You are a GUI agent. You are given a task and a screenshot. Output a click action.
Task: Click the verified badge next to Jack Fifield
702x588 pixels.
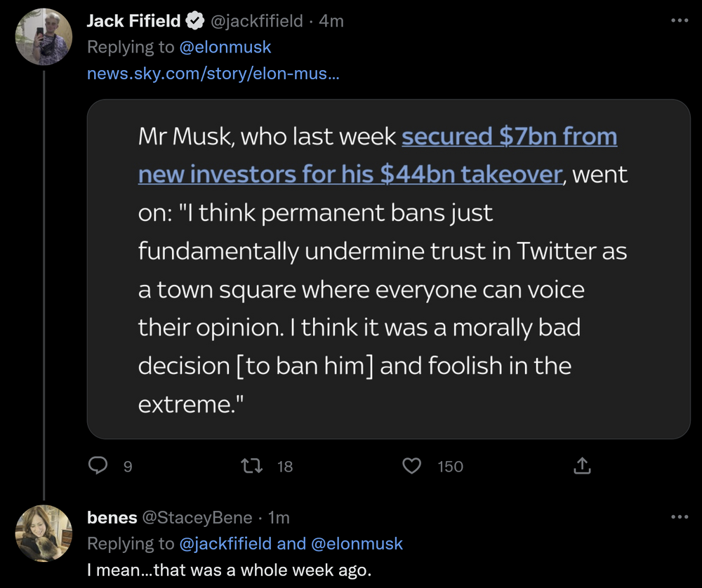[194, 22]
